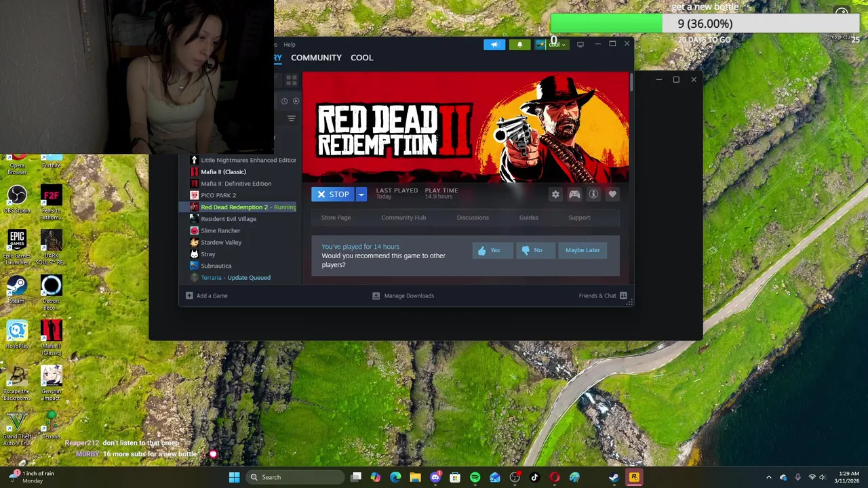Open the Discussions tab
The image size is (868, 488).
tap(473, 218)
